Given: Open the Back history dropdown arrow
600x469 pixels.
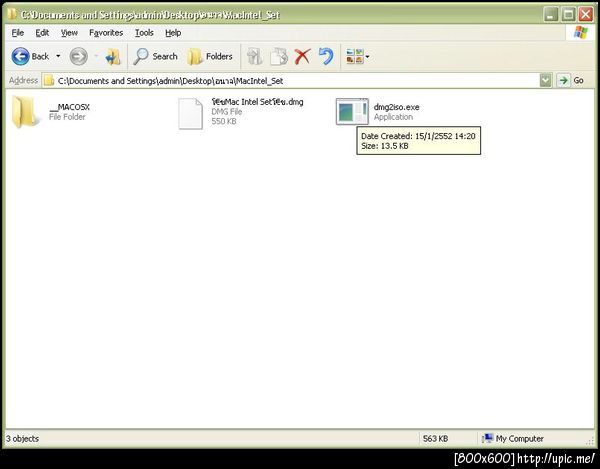Looking at the screenshot, I should (x=58, y=57).
